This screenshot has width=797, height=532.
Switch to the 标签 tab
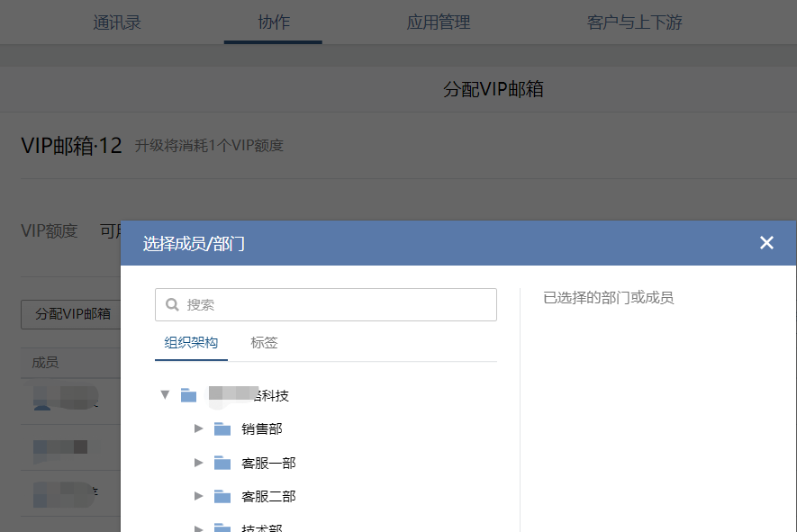click(x=264, y=343)
